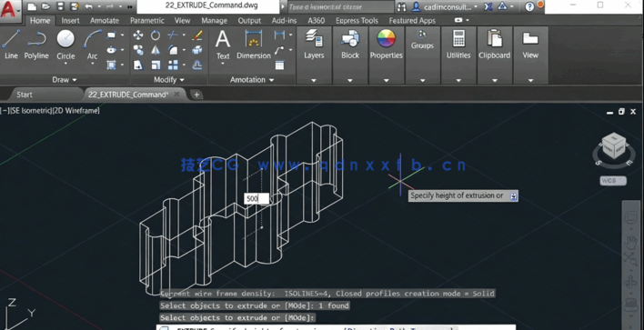Click the keyword search input field
Viewport: 644px width, 330px height.
pos(340,7)
